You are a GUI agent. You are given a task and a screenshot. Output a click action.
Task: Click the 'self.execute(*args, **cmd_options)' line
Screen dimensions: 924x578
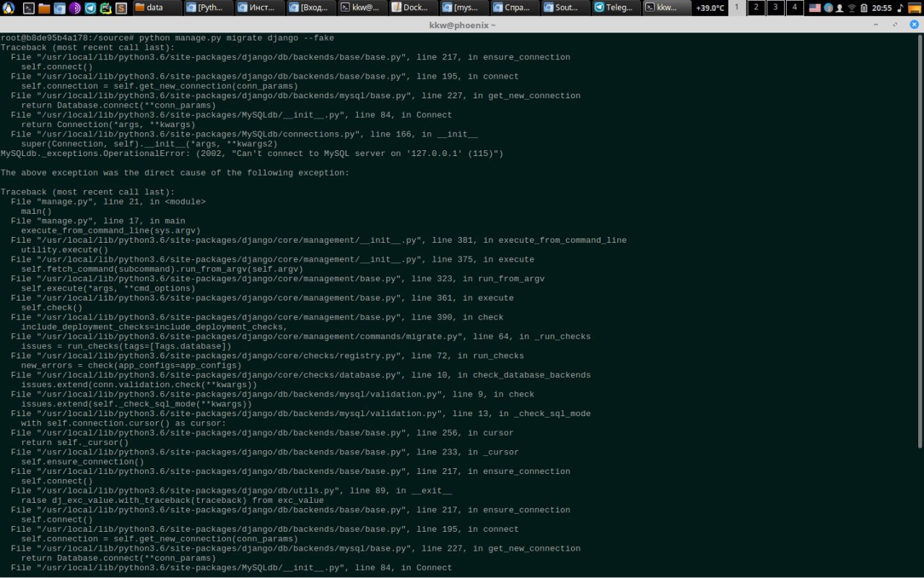click(108, 288)
